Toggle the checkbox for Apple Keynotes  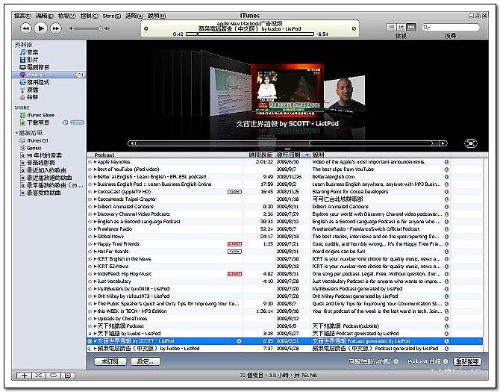(90, 162)
